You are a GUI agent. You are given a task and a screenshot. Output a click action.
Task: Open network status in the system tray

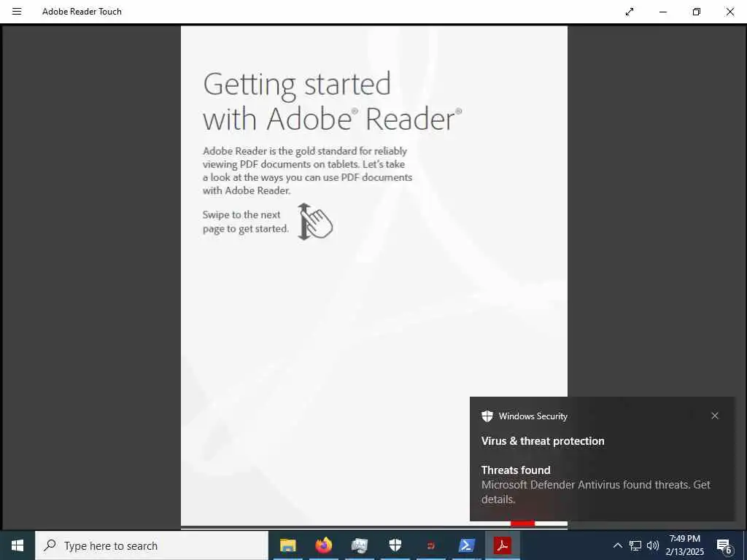(635, 545)
